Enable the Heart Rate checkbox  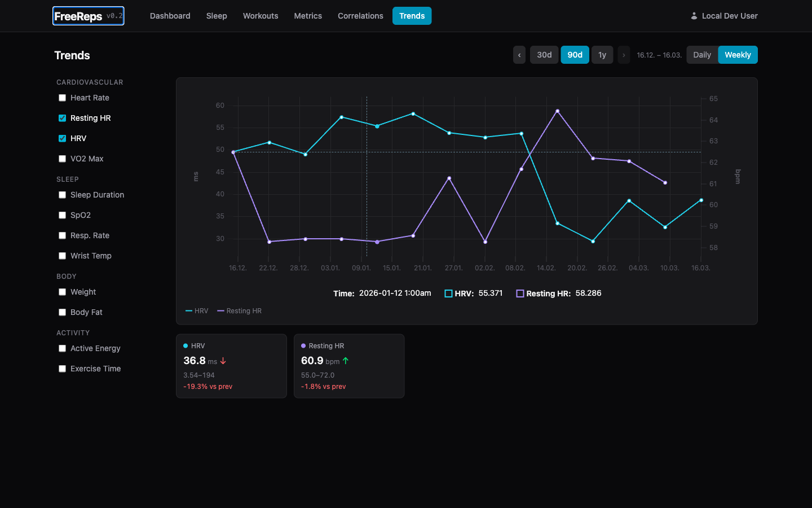click(63, 98)
